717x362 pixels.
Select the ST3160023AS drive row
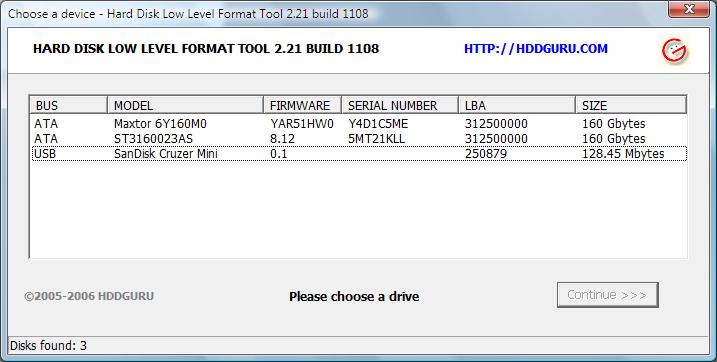(x=359, y=138)
